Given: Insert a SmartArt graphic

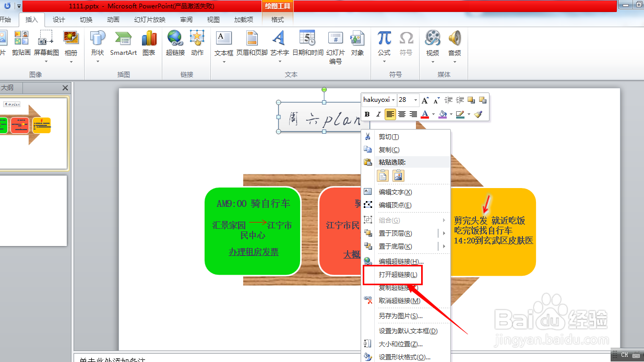Looking at the screenshot, I should click(x=123, y=43).
